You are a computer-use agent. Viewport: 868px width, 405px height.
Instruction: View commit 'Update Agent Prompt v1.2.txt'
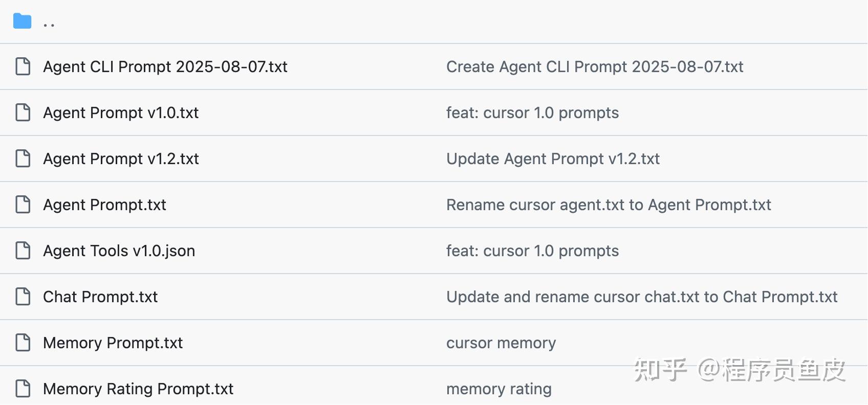click(553, 159)
